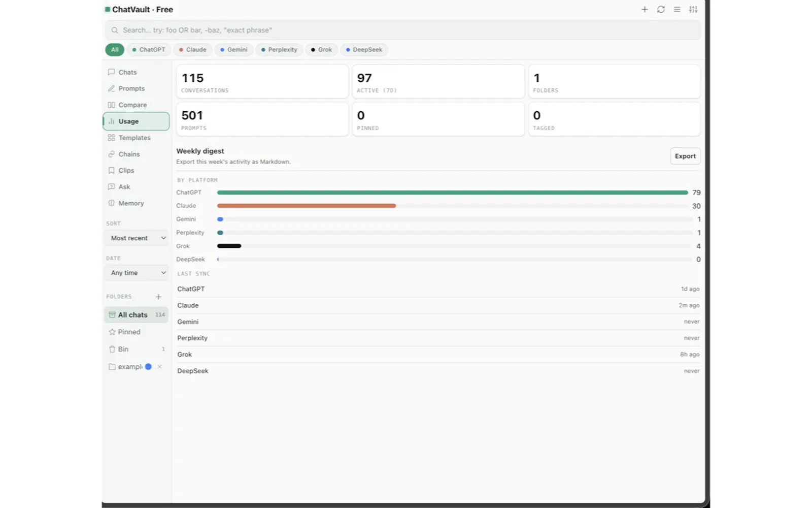
Task: Delete the example folder with its x icon
Action: pos(160,367)
